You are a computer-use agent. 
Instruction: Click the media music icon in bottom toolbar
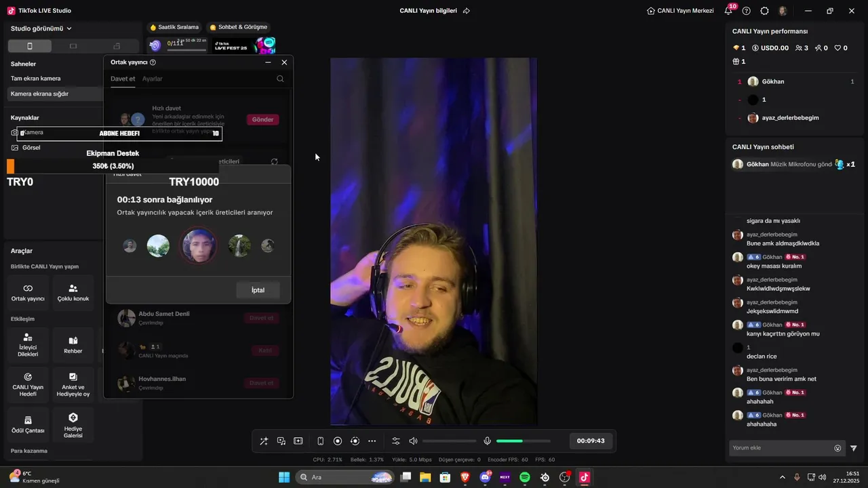(x=281, y=441)
